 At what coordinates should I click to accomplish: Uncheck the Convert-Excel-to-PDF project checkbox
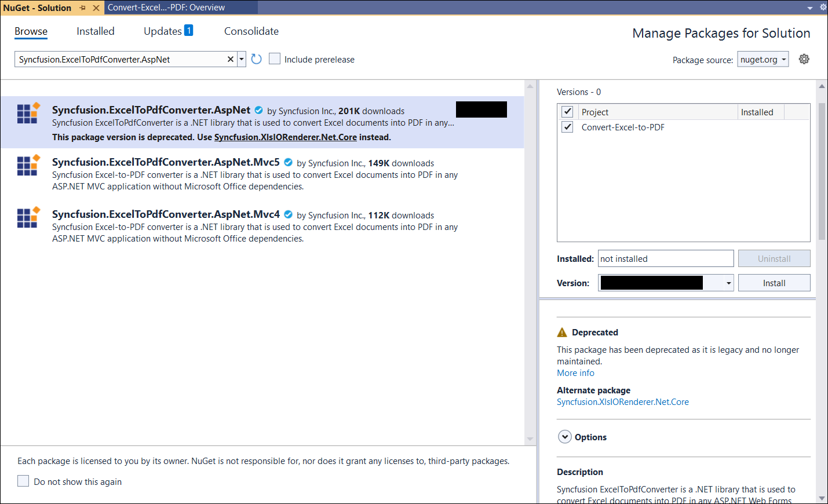pyautogui.click(x=567, y=127)
